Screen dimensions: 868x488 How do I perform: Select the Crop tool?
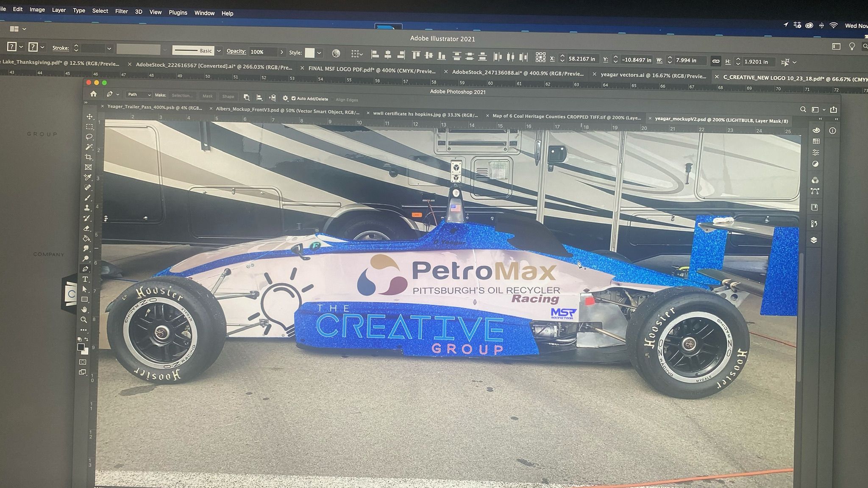click(x=89, y=157)
